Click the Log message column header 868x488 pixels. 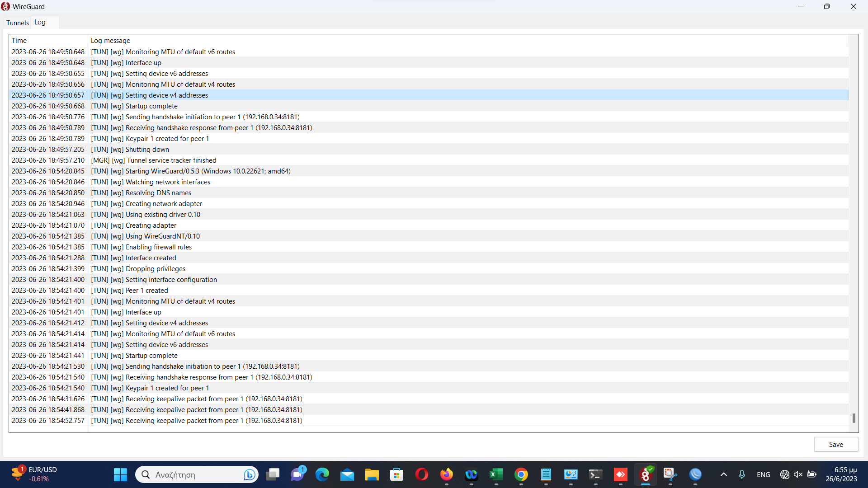pyautogui.click(x=110, y=41)
